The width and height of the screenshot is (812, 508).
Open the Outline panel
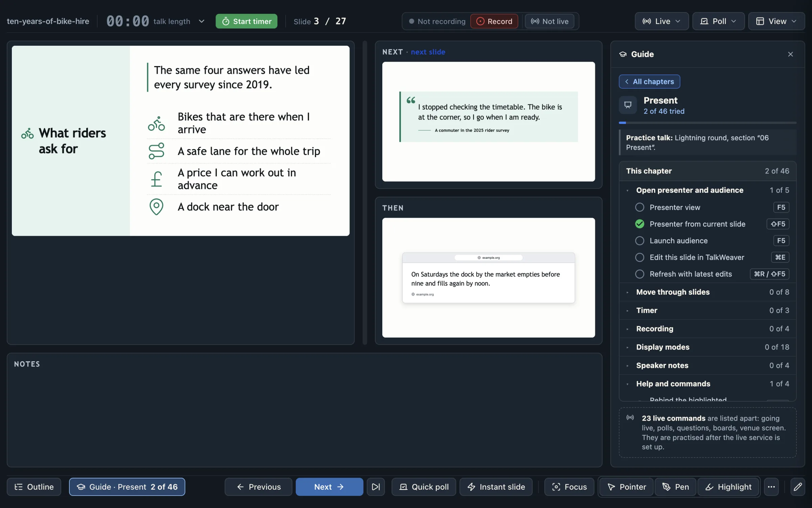(34, 487)
